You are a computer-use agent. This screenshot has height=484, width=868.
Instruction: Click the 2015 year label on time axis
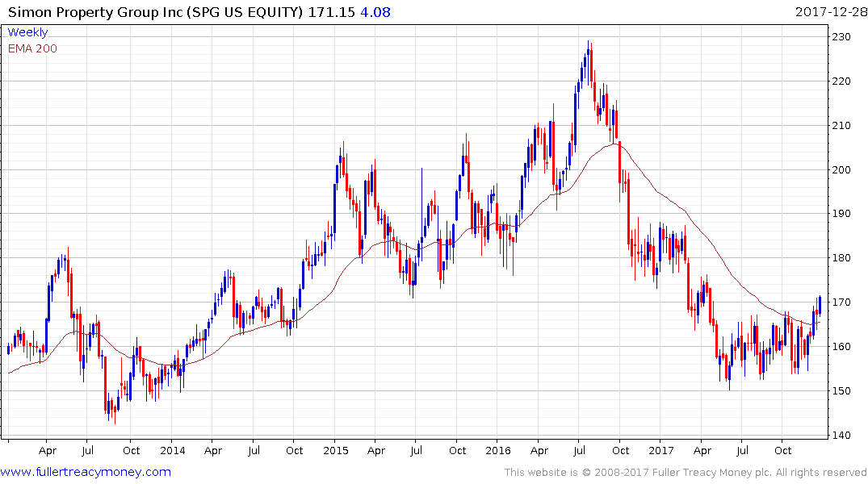point(335,451)
